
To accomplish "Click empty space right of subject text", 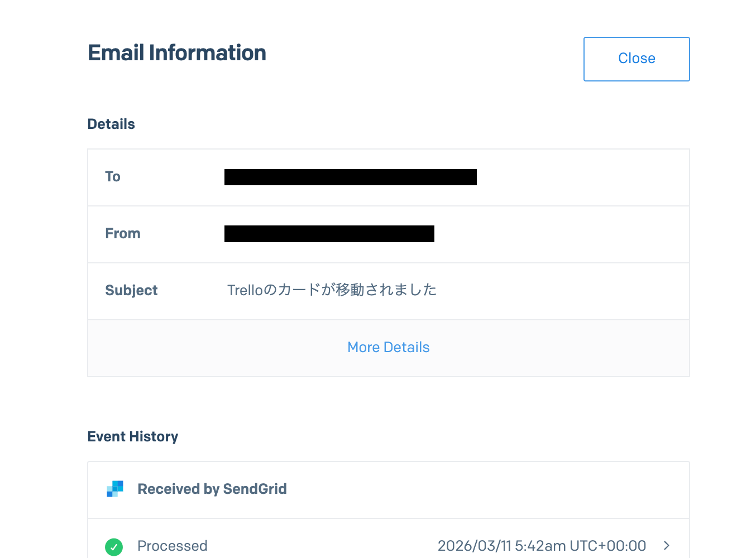I will coord(558,291).
